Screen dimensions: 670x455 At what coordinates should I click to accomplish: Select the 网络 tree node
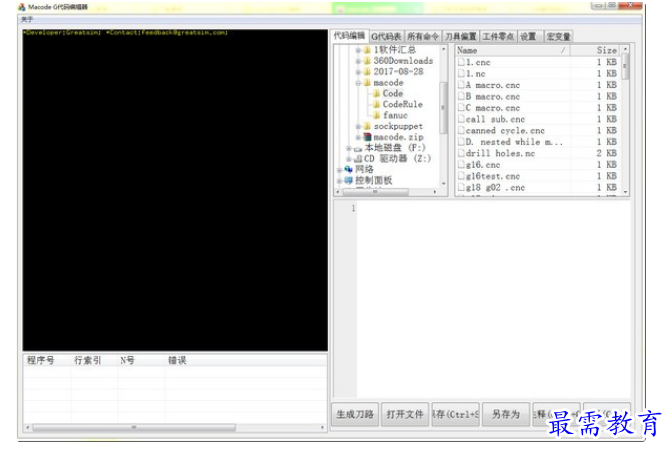point(364,170)
